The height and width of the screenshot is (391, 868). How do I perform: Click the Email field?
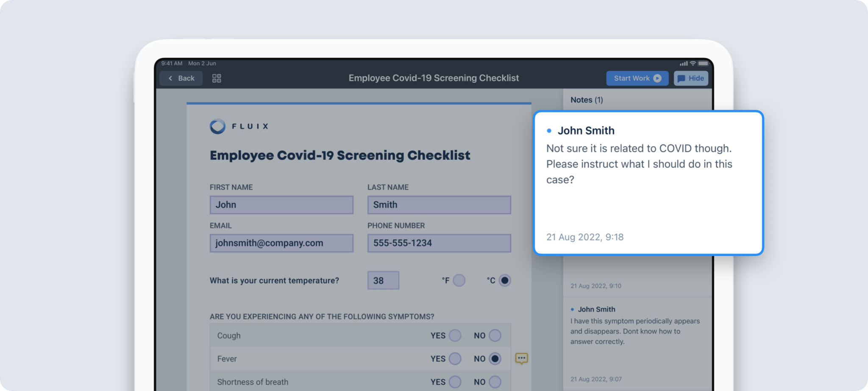pos(281,243)
